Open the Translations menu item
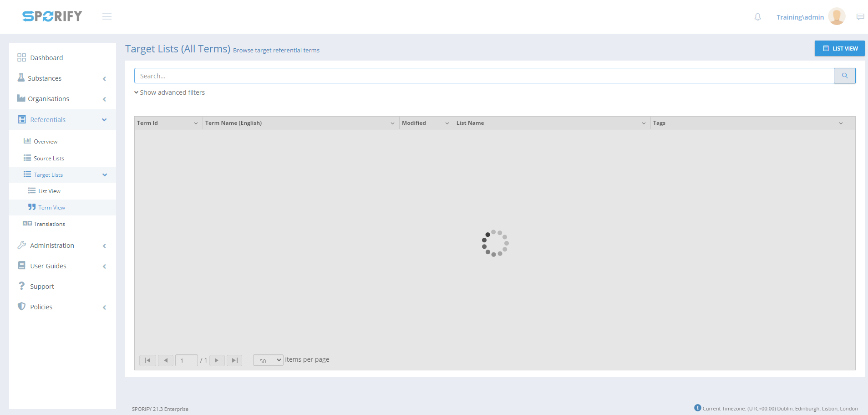Screen dimensions: 868x415 tap(49, 224)
